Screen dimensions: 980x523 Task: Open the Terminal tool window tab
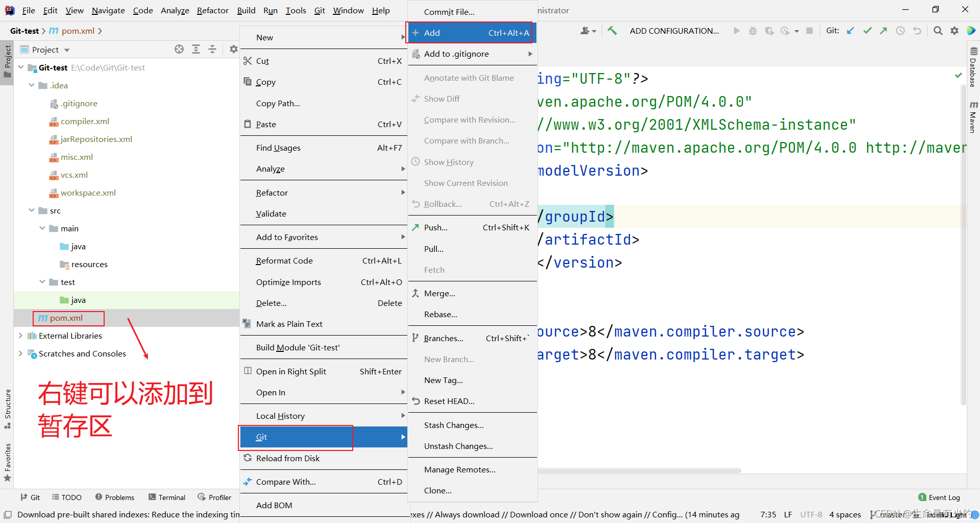(167, 497)
